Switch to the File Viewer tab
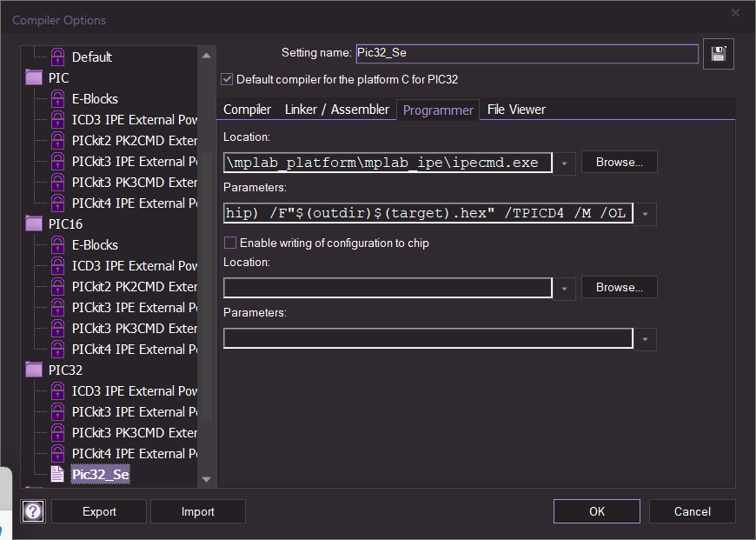The height and width of the screenshot is (540, 756). point(516,110)
